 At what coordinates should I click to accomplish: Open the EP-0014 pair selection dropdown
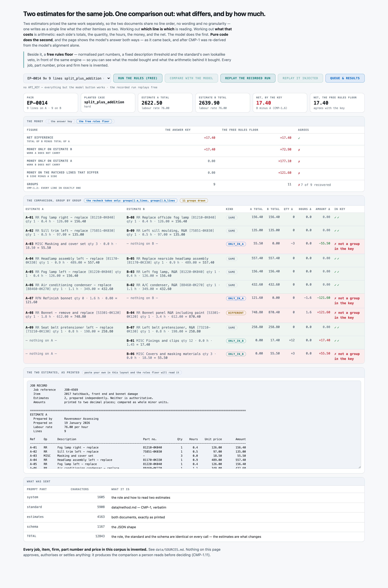pos(67,78)
